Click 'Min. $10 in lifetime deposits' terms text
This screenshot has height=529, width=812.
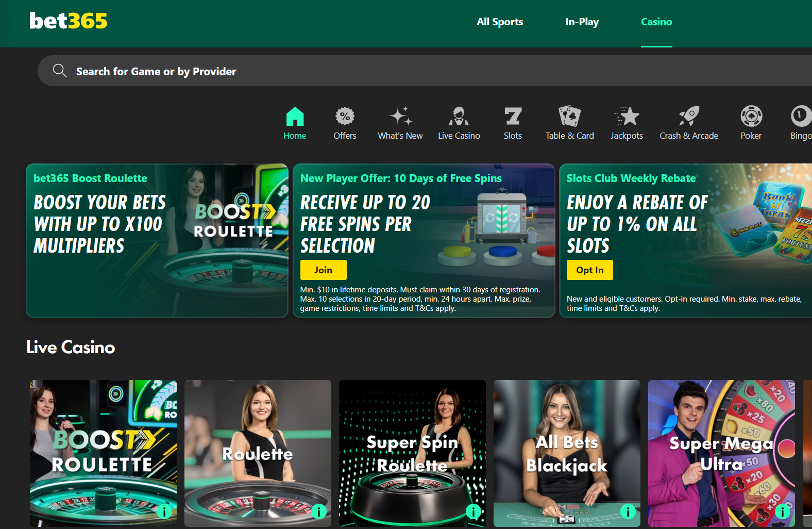tap(420, 299)
